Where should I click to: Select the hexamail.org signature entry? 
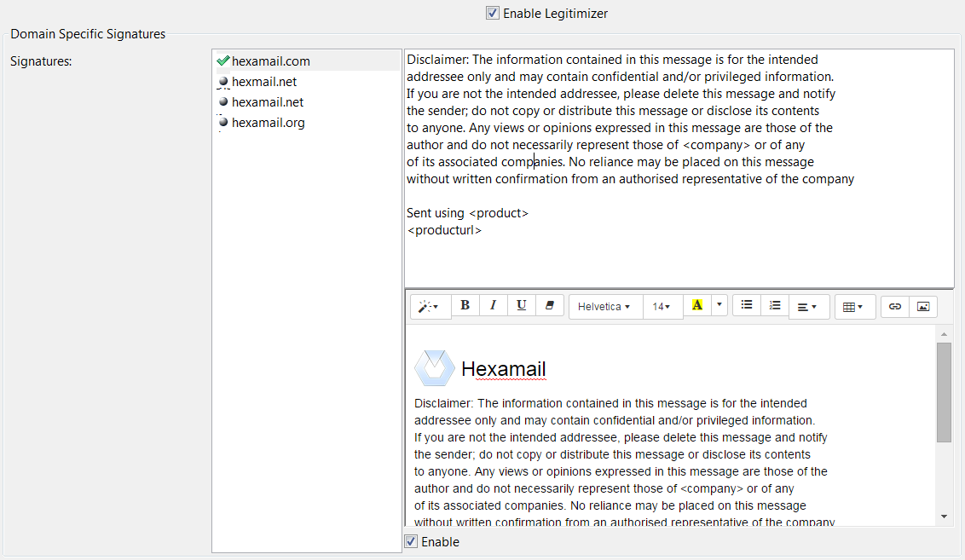click(268, 122)
